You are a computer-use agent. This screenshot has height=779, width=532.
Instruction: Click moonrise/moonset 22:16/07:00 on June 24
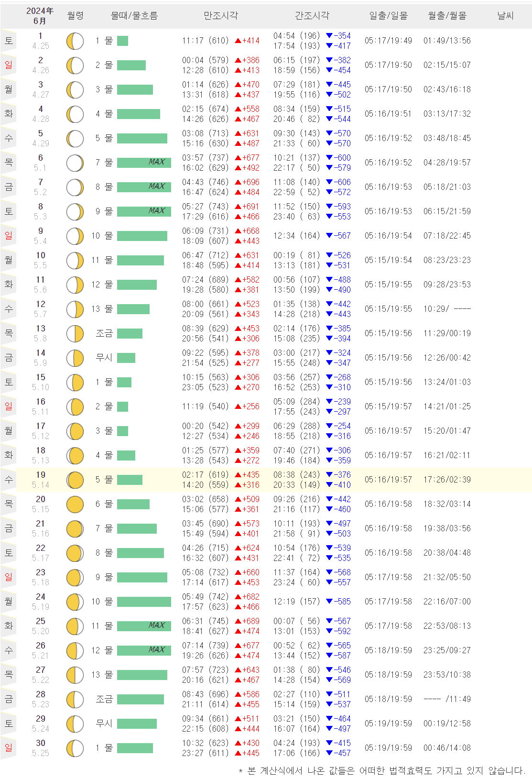(x=447, y=602)
